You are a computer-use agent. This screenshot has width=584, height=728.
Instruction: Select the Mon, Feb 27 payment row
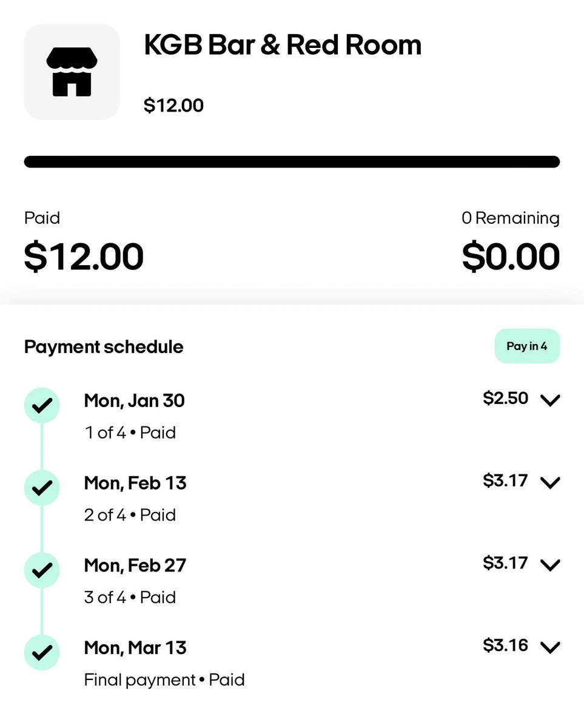(x=292, y=581)
